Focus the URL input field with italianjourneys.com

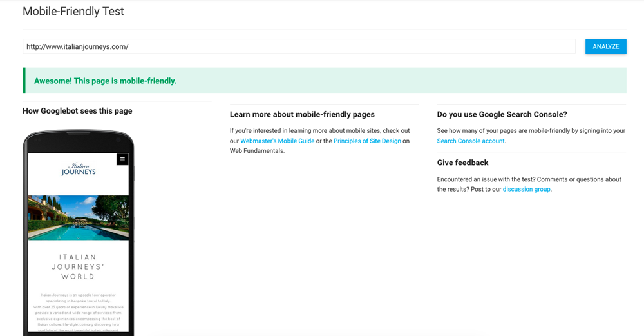299,46
